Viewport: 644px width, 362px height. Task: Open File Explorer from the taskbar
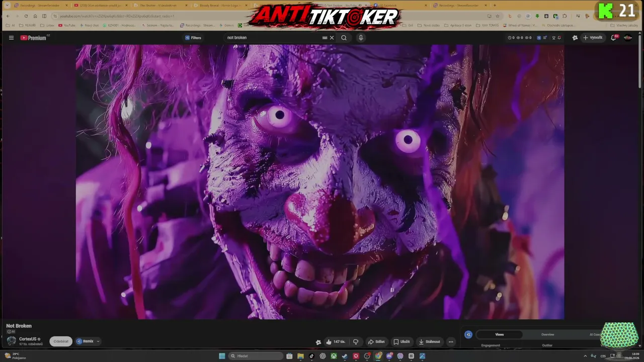[x=300, y=356]
